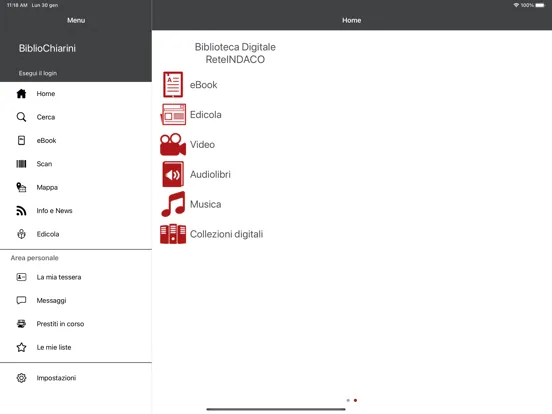
Task: Open Info e News menu label
Action: pyautogui.click(x=55, y=211)
